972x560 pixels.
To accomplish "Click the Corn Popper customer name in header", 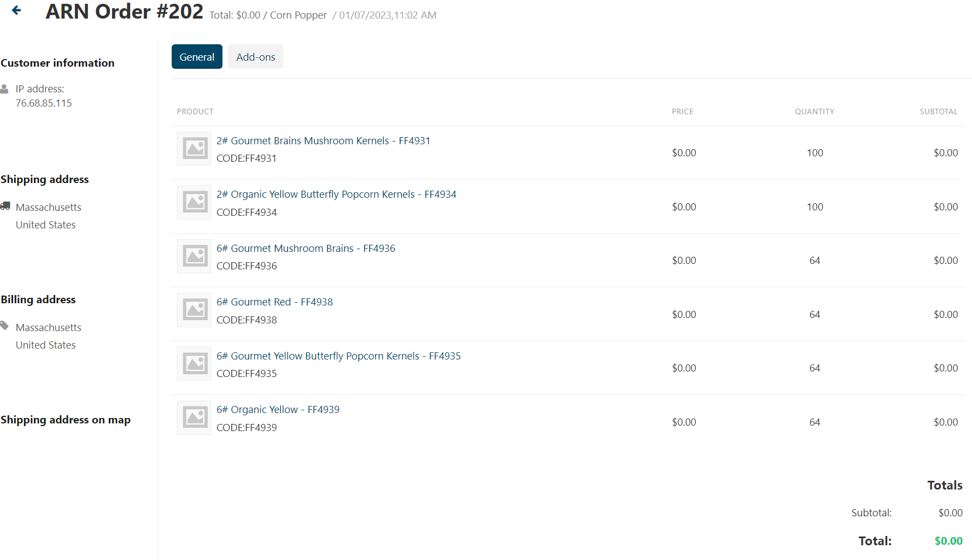I will click(298, 15).
